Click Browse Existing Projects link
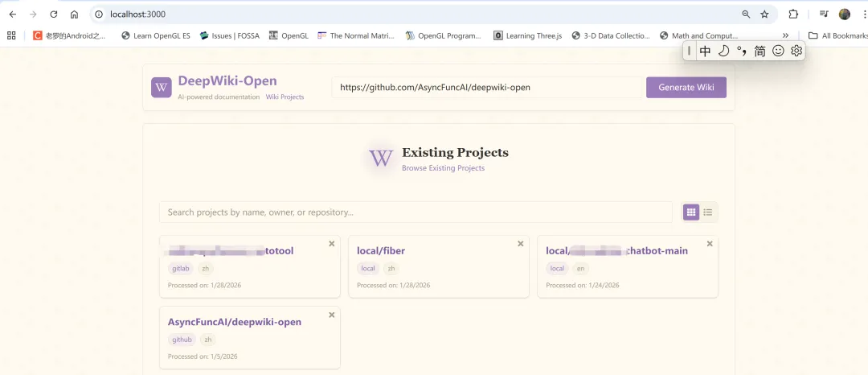Screen dimensions: 868x375 pyautogui.click(x=443, y=168)
